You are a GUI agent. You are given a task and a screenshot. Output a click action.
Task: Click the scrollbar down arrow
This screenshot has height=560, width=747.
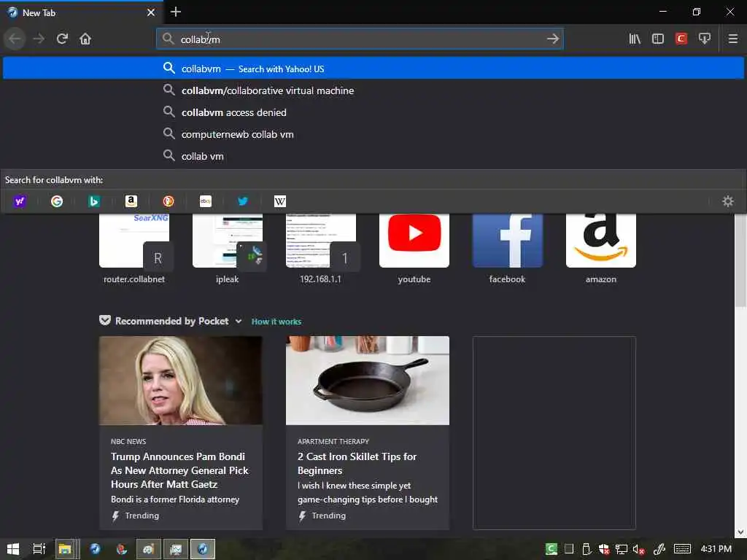pyautogui.click(x=740, y=532)
